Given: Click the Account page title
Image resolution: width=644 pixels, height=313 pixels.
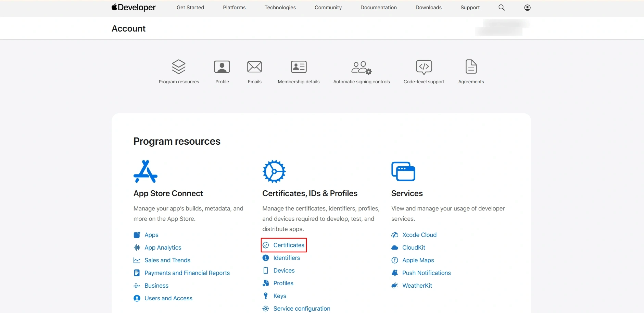Looking at the screenshot, I should click(128, 28).
